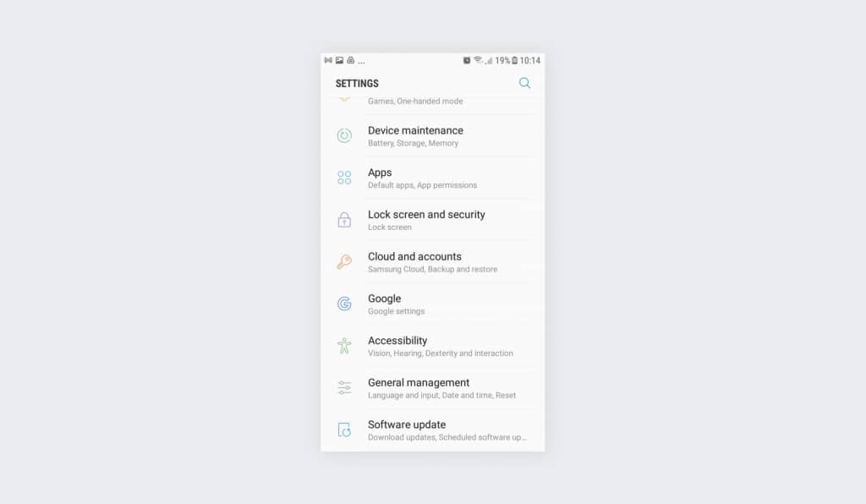Open Lock screen and security
The width and height of the screenshot is (866, 504).
[x=432, y=220]
